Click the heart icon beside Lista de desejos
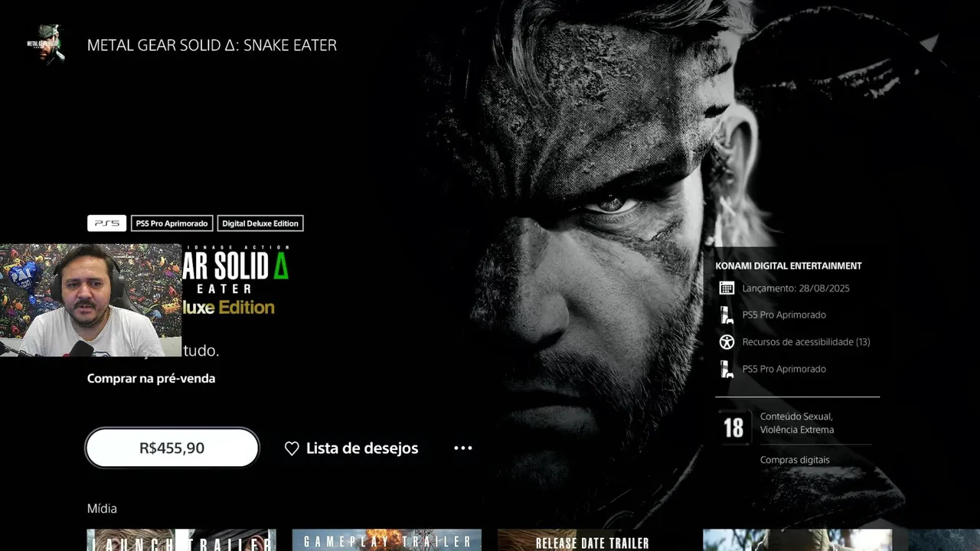The width and height of the screenshot is (980, 551). pos(292,448)
